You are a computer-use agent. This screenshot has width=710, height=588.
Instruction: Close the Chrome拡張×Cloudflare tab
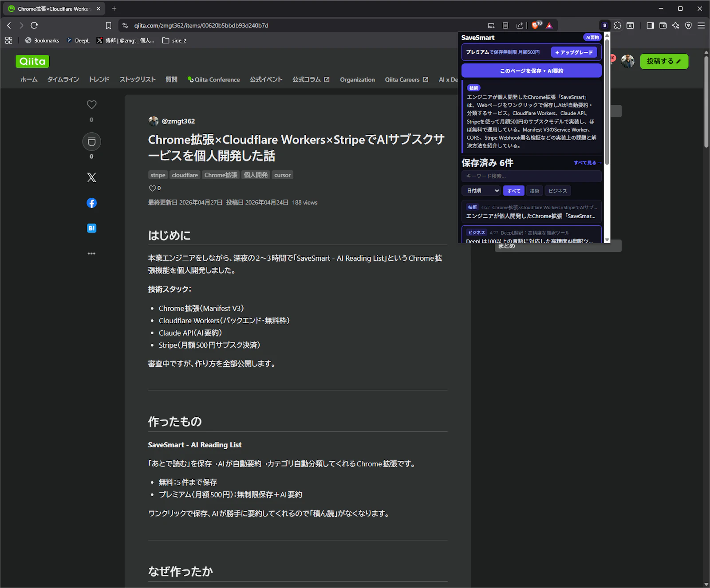(99, 8)
